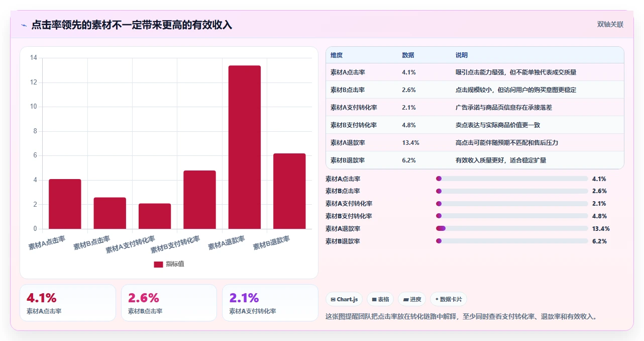Click the 13.4% value in the table

pos(411,143)
